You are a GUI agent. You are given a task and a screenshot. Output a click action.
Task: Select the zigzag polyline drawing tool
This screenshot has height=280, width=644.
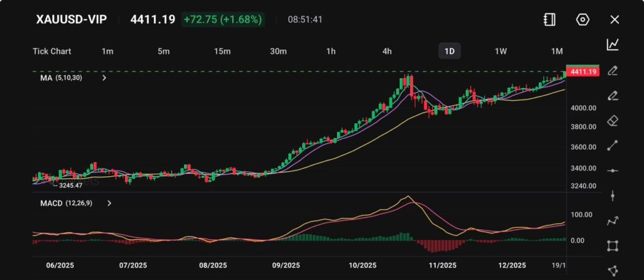click(x=613, y=221)
